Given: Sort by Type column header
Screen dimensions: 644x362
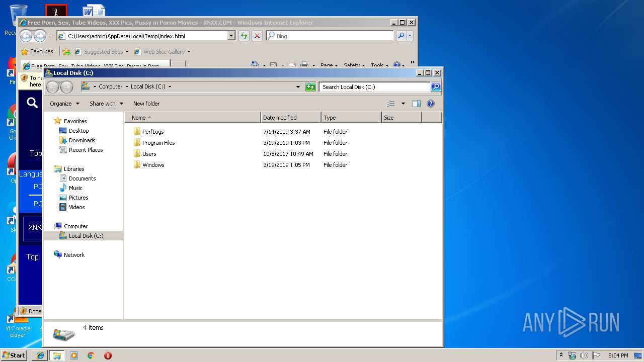Looking at the screenshot, I should pos(351,118).
